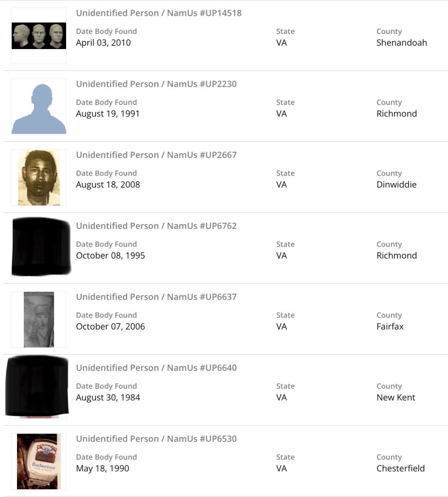Select the New Kent county value
This screenshot has height=497, width=448.
396,398
